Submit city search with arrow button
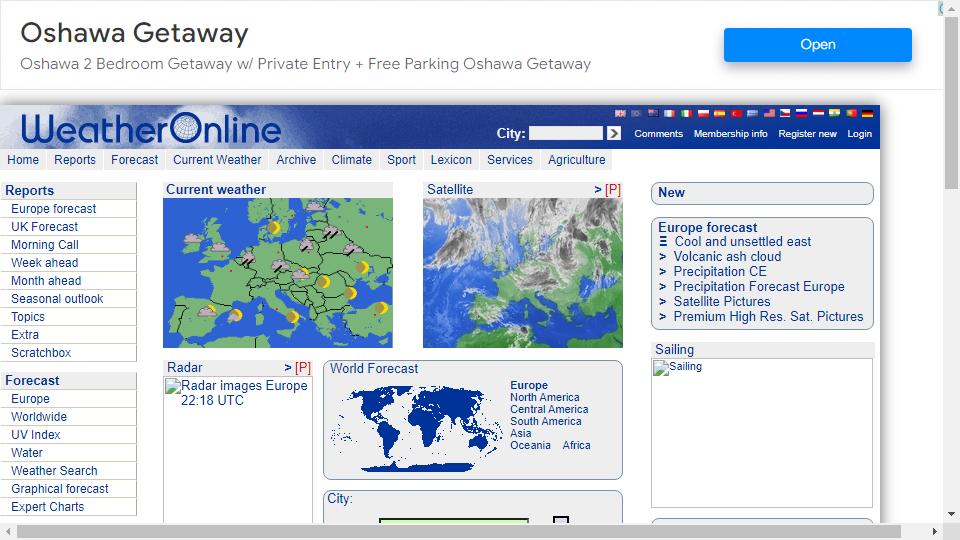Screen dimensions: 960x540 tap(614, 133)
